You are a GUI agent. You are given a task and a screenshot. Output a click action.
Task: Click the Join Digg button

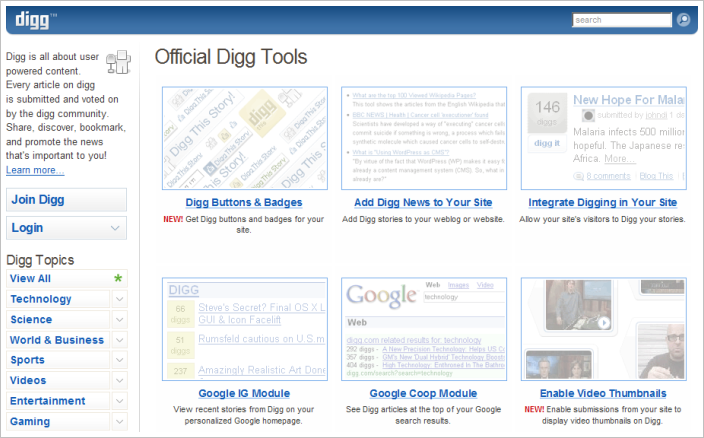(66, 200)
